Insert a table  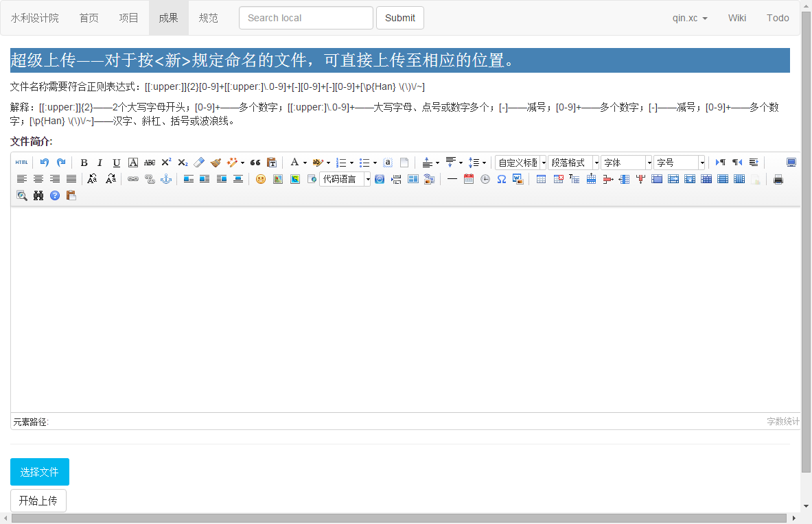pos(541,179)
